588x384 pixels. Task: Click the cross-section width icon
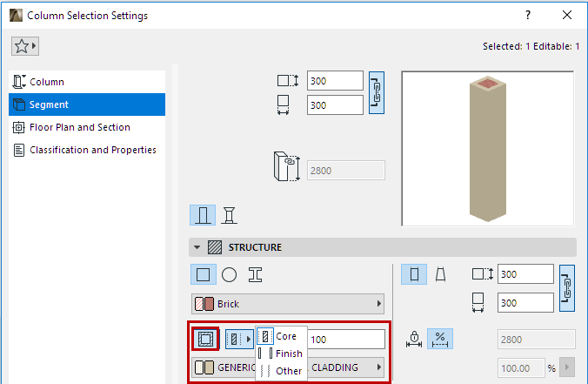click(x=283, y=104)
